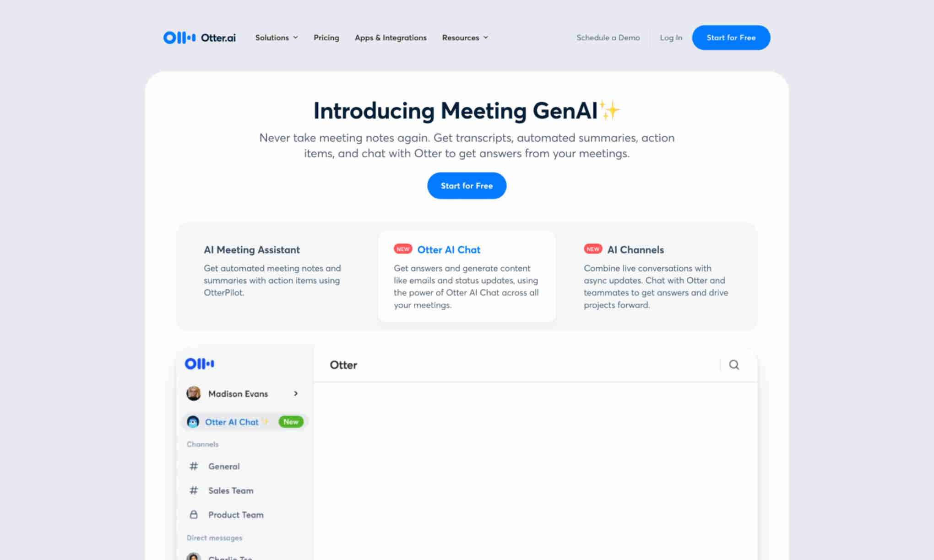Expand the Resources dropdown menu

(465, 38)
